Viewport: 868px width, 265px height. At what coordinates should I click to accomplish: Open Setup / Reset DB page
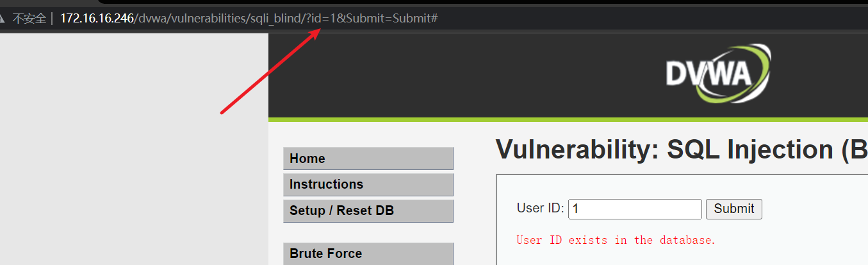pos(368,210)
